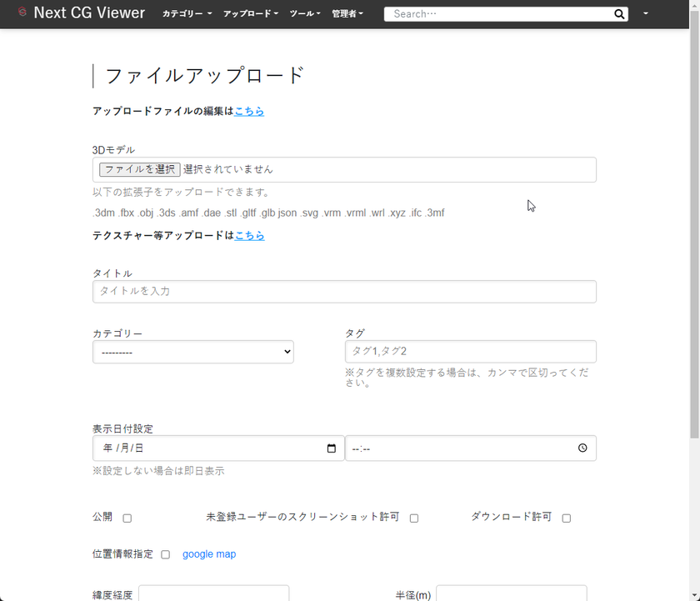Click the 緯度経度 input field
The height and width of the screenshot is (601, 700).
tap(214, 593)
